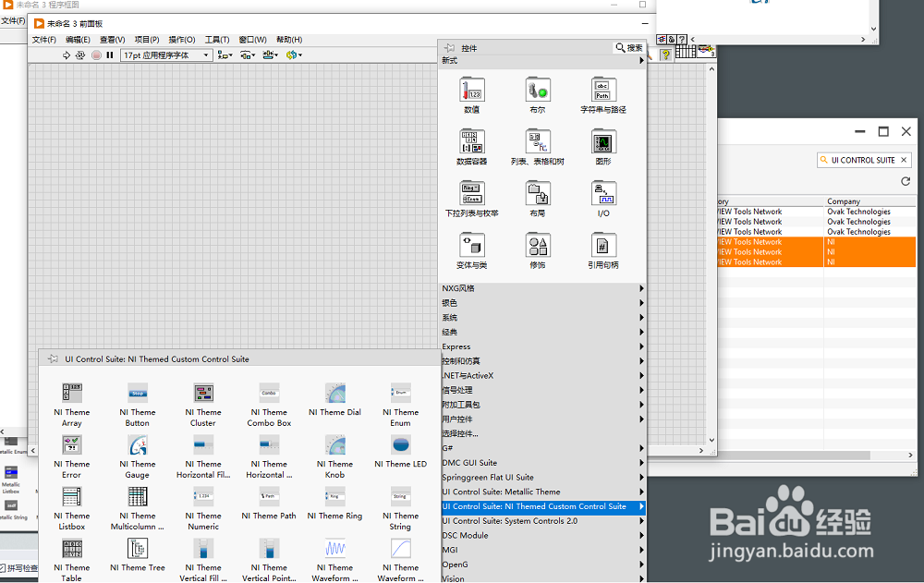Expand the 系统 system palette submenu
The image size is (924, 583).
(x=542, y=318)
